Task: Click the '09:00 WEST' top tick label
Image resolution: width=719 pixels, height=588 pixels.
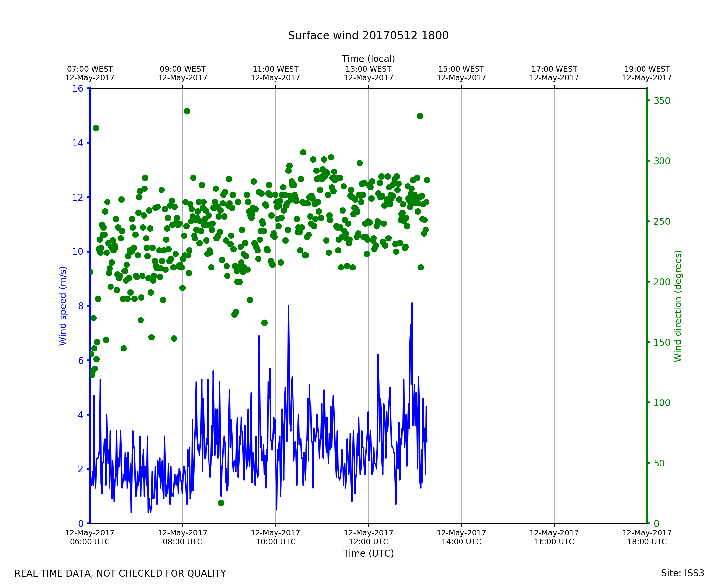Action: [x=182, y=69]
